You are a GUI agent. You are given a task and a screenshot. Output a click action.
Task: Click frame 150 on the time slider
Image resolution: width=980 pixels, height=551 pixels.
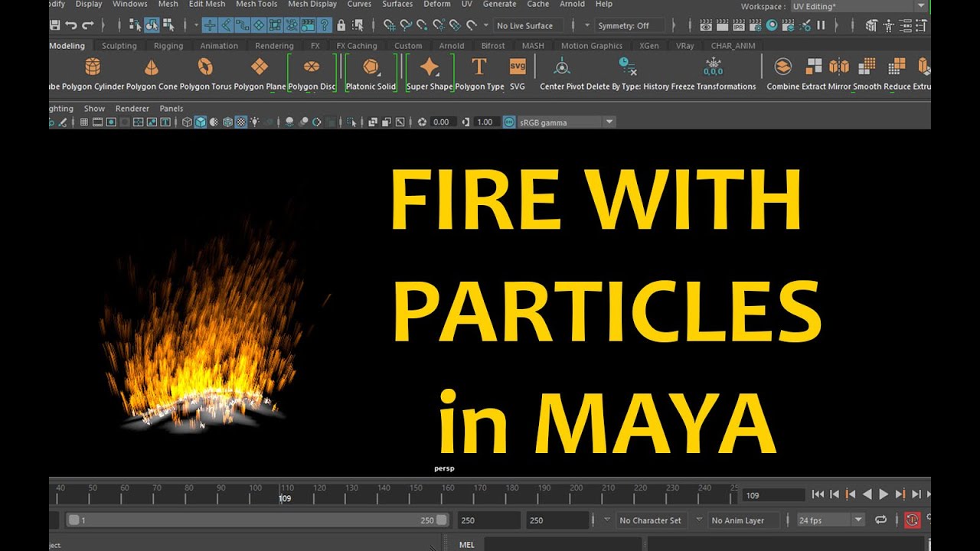coord(414,494)
